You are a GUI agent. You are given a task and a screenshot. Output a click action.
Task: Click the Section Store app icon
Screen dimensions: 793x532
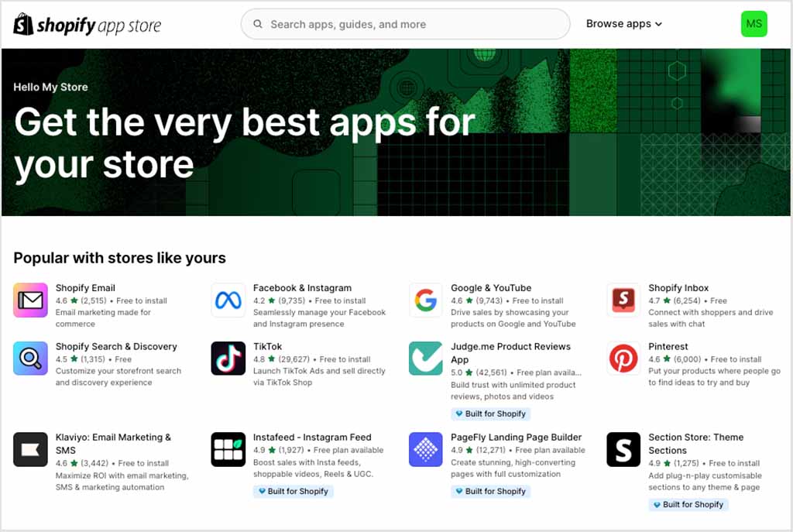click(623, 449)
